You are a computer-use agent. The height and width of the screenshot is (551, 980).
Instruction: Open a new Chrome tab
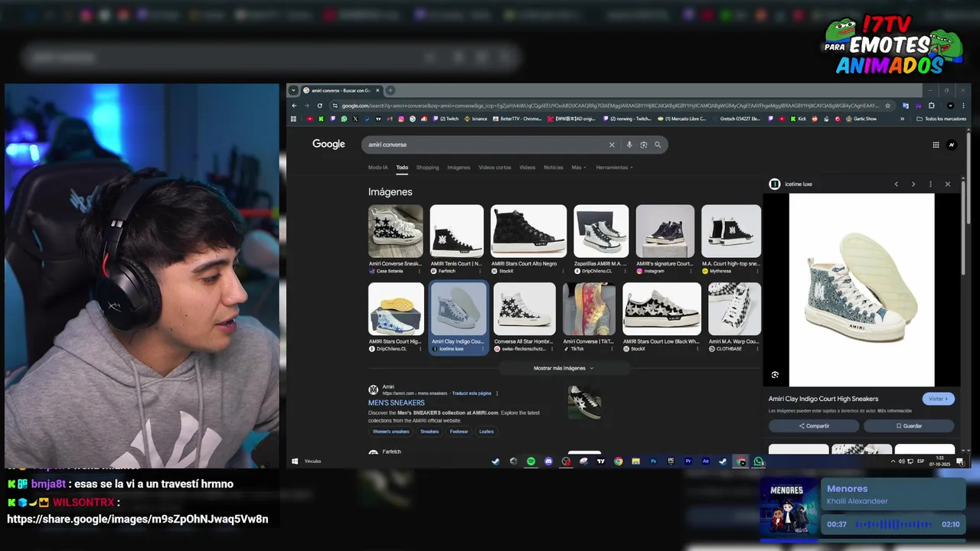click(390, 90)
